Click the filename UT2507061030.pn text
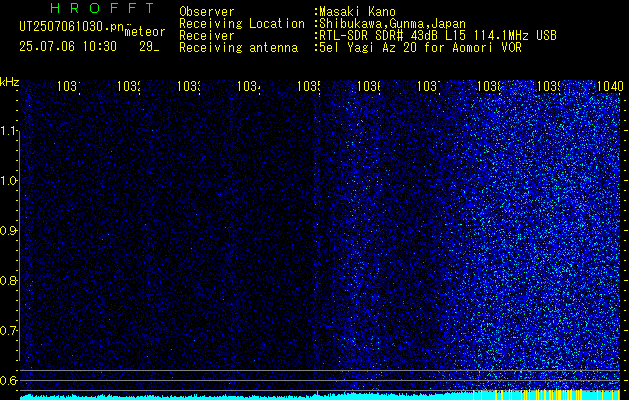The height and width of the screenshot is (400, 629). [x=71, y=27]
